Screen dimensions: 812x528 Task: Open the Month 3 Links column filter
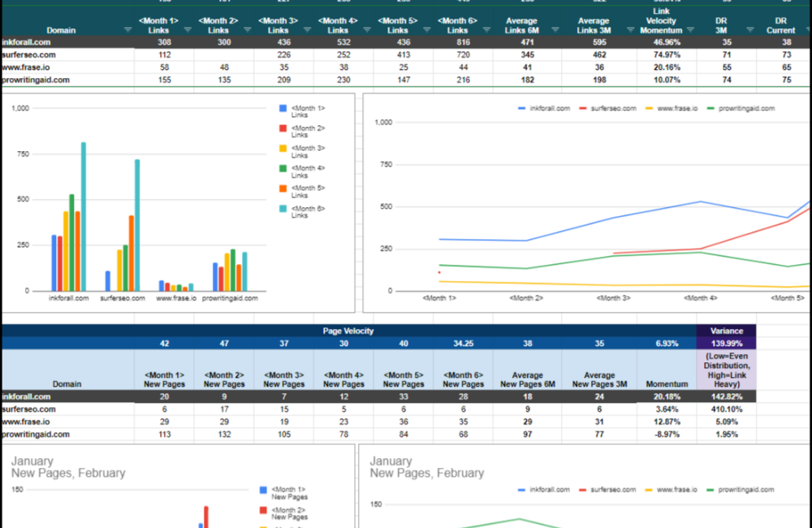[307, 30]
